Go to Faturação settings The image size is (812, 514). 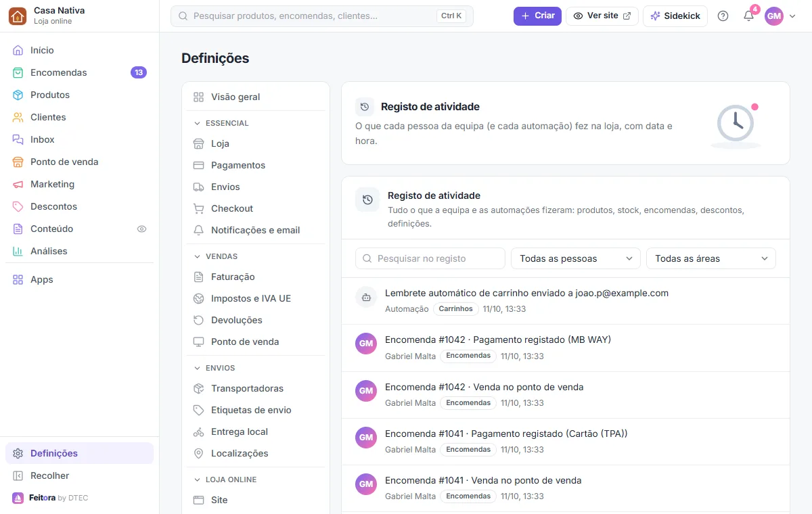(256, 277)
